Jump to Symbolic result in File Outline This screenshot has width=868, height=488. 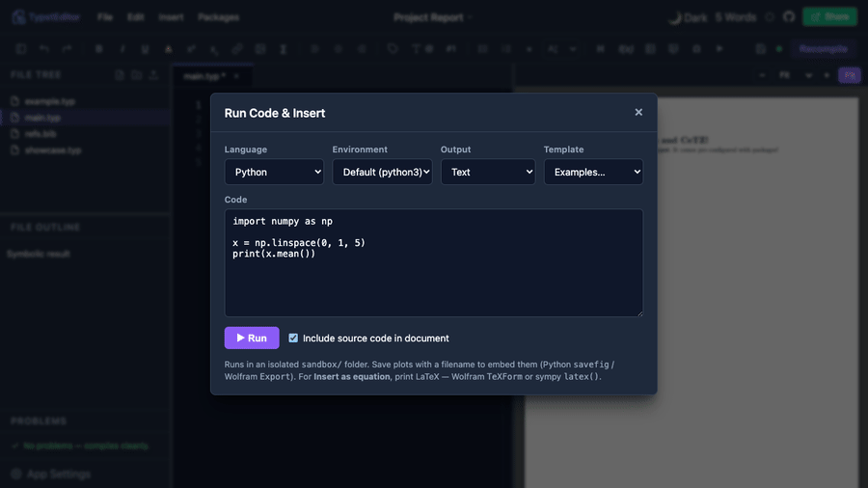coord(39,254)
